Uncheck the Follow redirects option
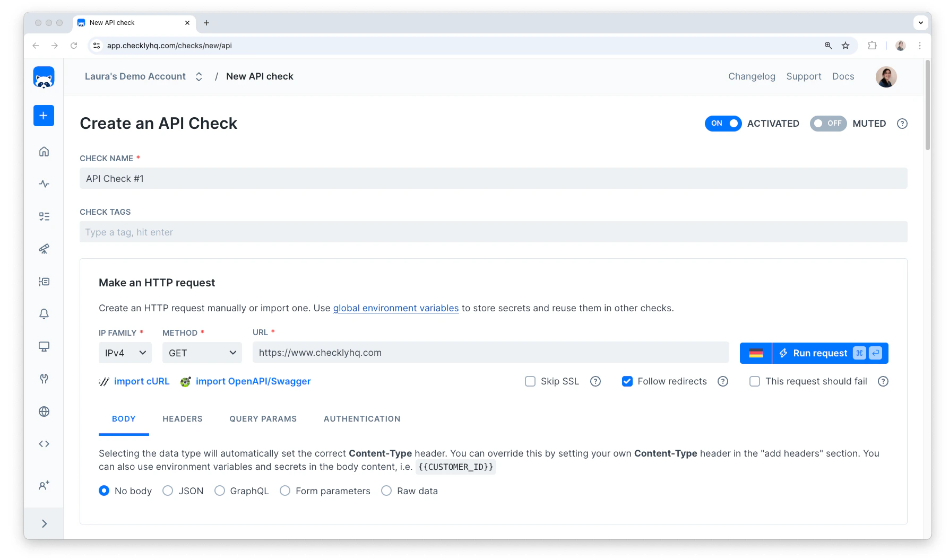The image size is (949, 560). [x=627, y=381]
